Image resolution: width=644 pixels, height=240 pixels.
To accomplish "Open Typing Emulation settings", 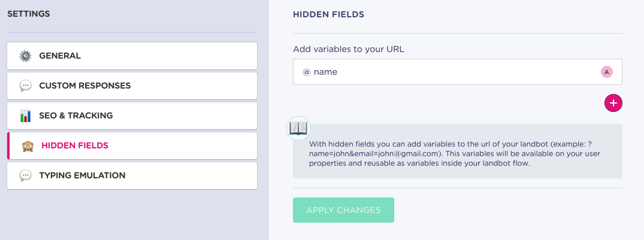I will pos(132,175).
